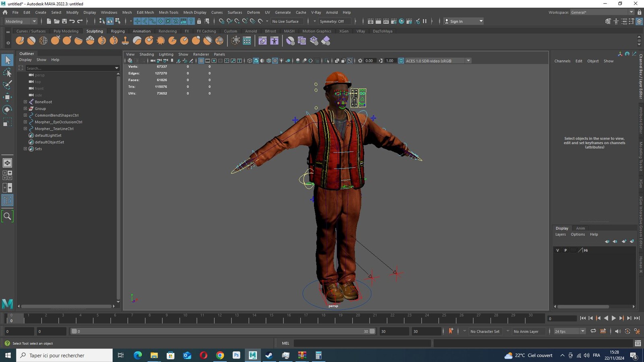
Task: Open the viewport Shading menu
Action: (x=147, y=54)
